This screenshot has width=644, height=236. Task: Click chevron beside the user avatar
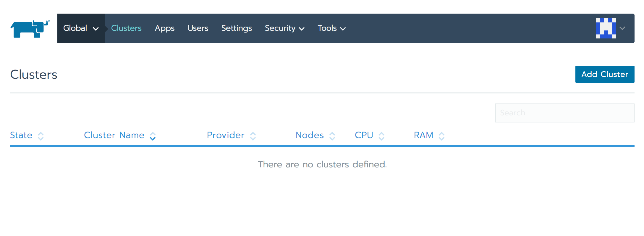click(622, 28)
